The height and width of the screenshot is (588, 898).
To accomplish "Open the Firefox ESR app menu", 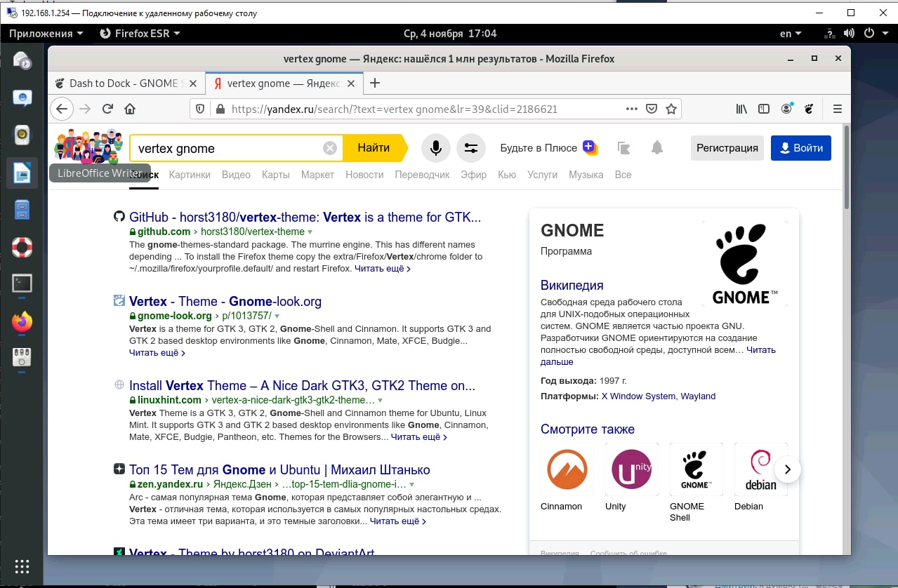I will pyautogui.click(x=140, y=33).
